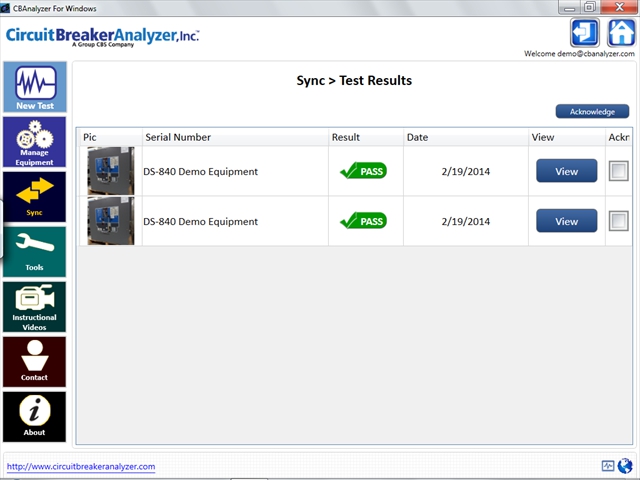Image resolution: width=640 pixels, height=480 pixels.
Task: Click first row equipment thumbnail
Action: [111, 171]
